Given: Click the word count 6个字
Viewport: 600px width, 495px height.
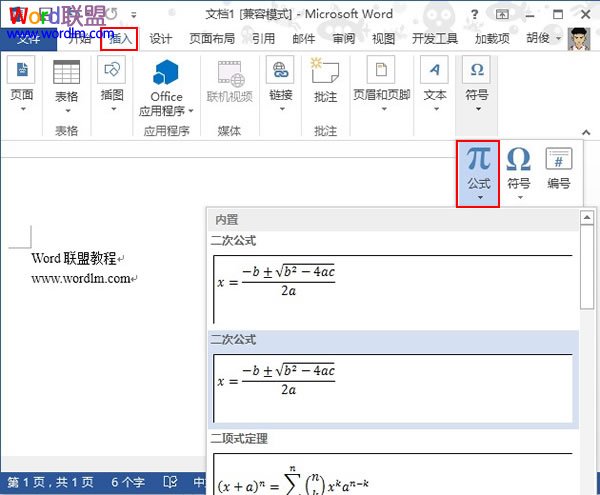Looking at the screenshot, I should pos(128,482).
